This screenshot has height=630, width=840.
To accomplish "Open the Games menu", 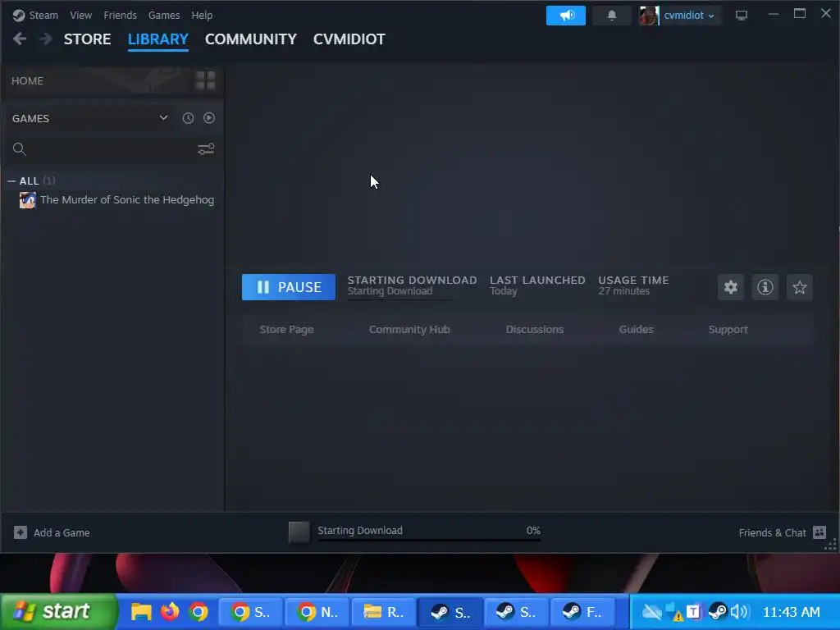I will [164, 16].
